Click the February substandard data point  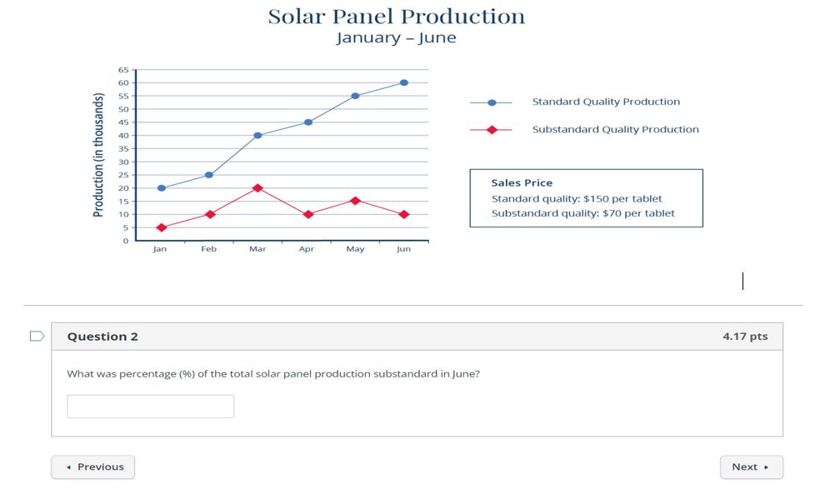point(208,214)
